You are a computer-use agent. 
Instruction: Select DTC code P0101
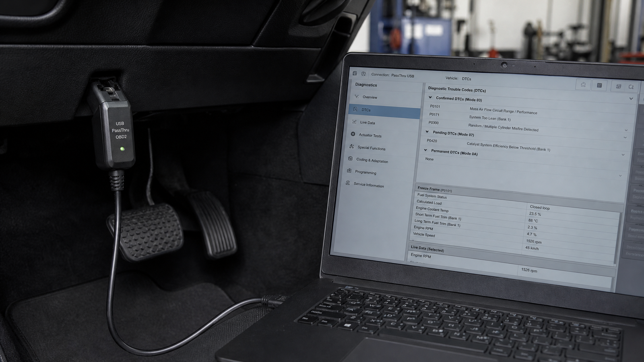click(x=435, y=107)
